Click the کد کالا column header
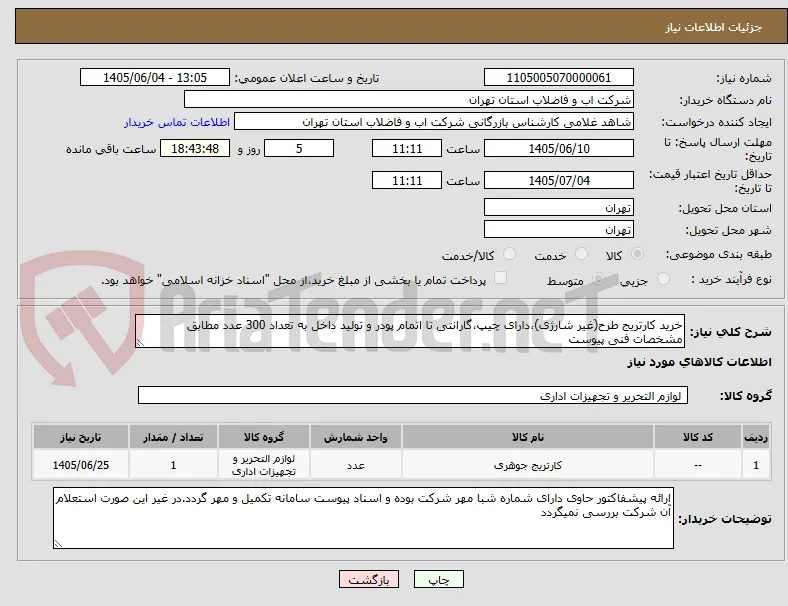The image size is (788, 606). tap(698, 437)
